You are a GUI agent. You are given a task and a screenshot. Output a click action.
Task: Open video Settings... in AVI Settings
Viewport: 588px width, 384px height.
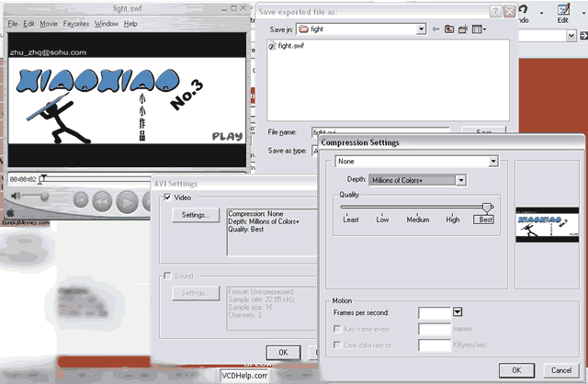pos(196,215)
